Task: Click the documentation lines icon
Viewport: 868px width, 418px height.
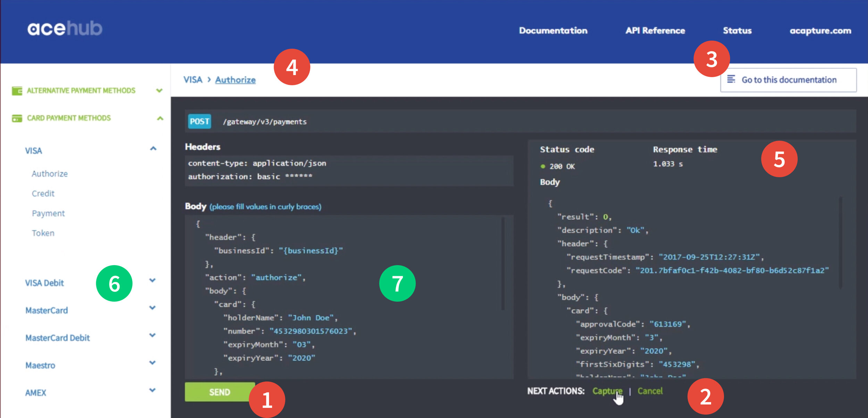Action: [x=731, y=80]
